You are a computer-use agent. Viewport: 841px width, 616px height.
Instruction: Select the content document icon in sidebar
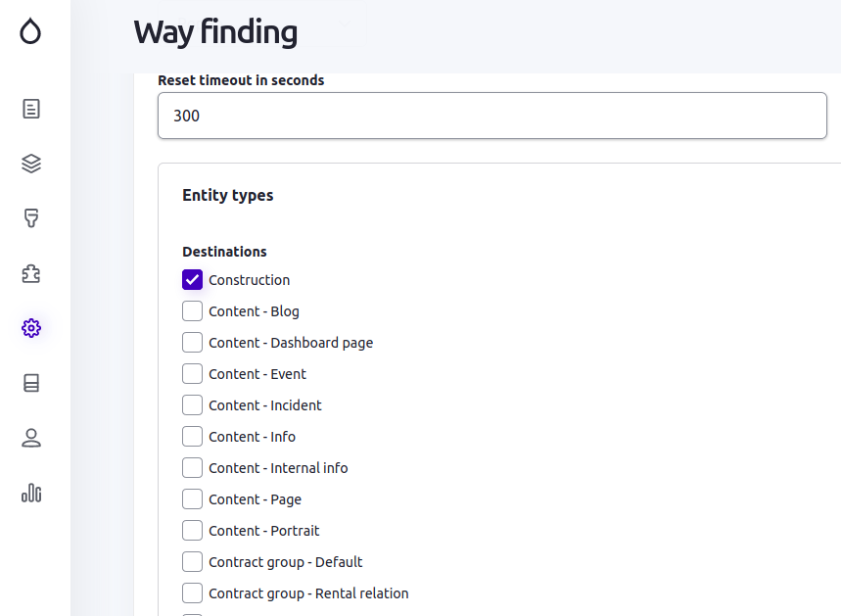pos(30,109)
